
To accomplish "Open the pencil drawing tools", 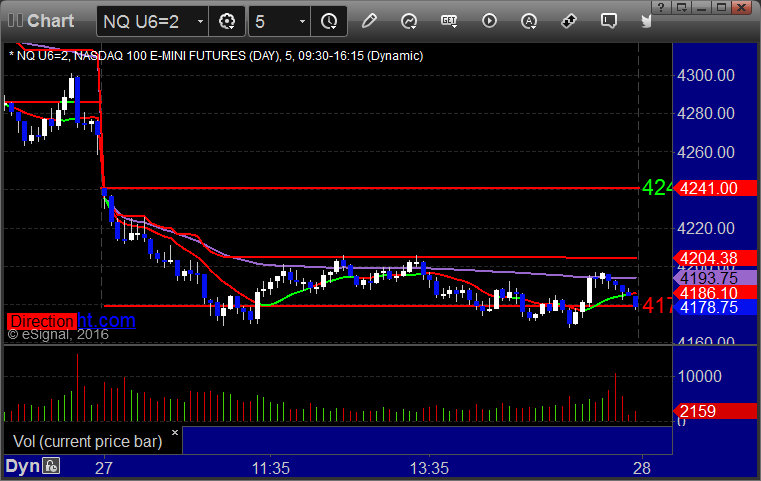I will pyautogui.click(x=369, y=21).
